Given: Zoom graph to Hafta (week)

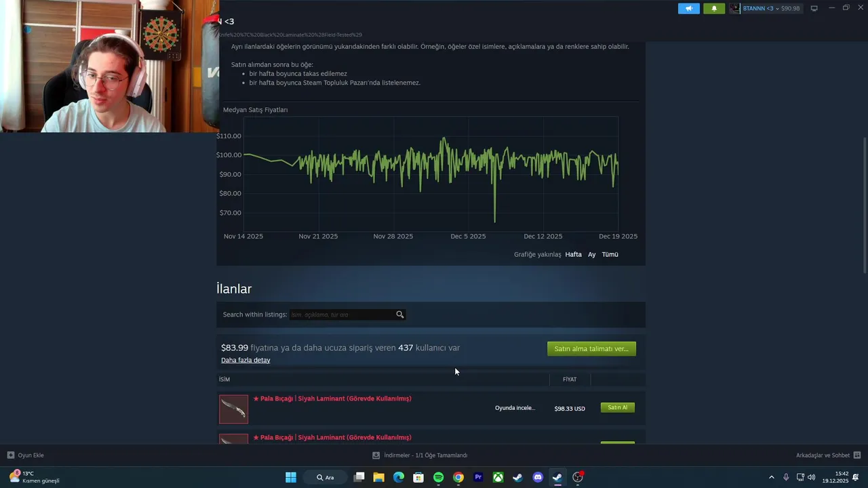Looking at the screenshot, I should coord(574,254).
